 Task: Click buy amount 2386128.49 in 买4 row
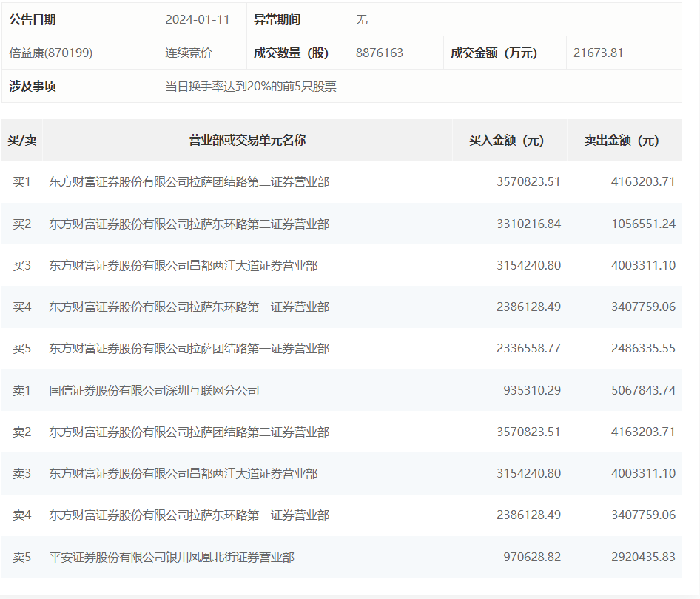528,307
